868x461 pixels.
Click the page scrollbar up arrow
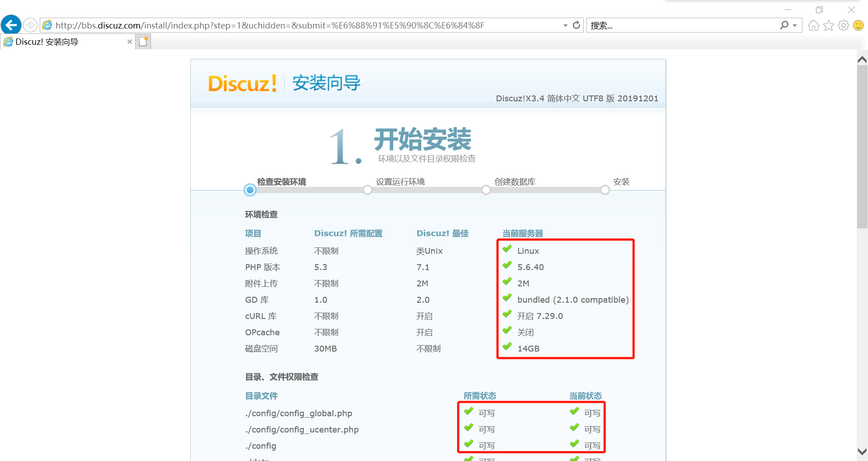[862, 59]
